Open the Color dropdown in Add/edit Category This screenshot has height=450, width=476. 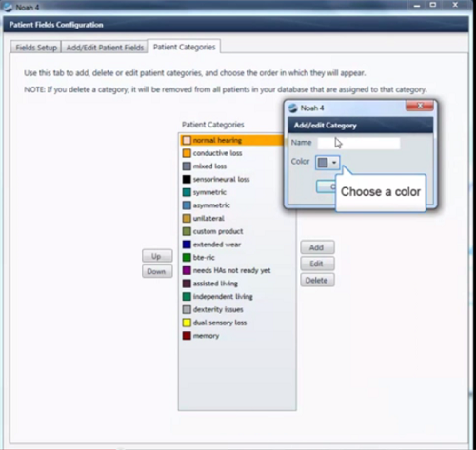coord(327,163)
